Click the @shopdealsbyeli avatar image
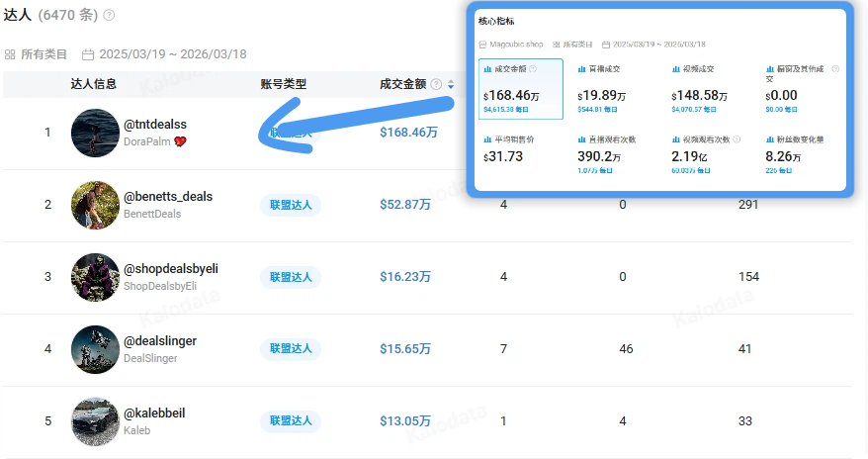 pos(96,277)
